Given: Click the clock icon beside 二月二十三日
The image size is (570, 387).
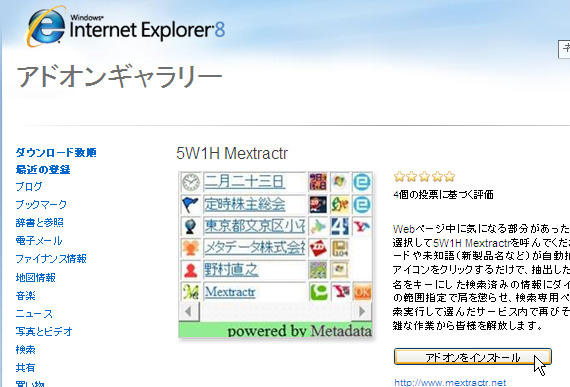Looking at the screenshot, I should (x=190, y=182).
